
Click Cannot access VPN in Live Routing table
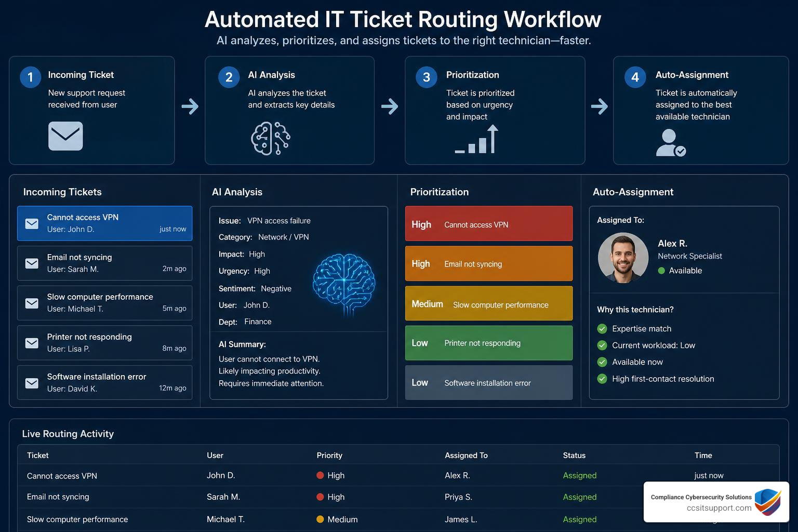62,476
